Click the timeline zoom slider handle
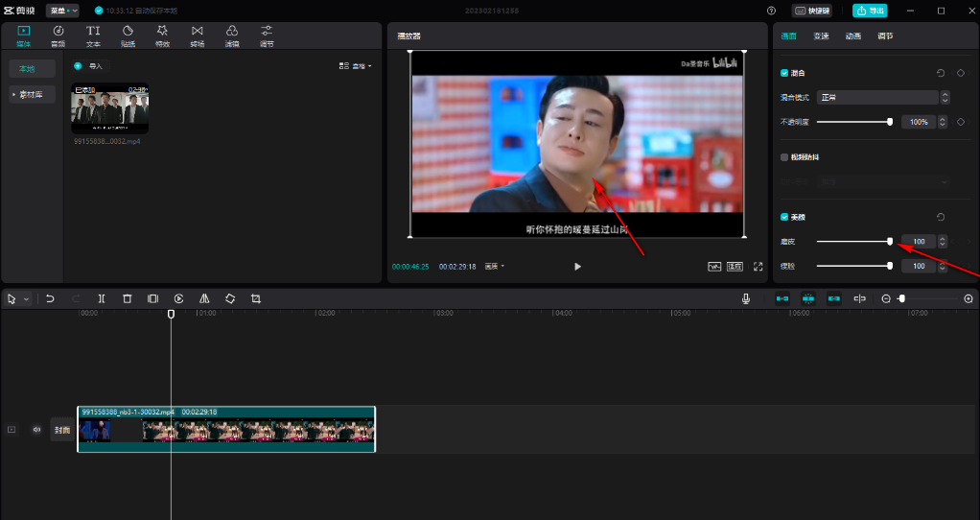This screenshot has height=520, width=980. 902,298
